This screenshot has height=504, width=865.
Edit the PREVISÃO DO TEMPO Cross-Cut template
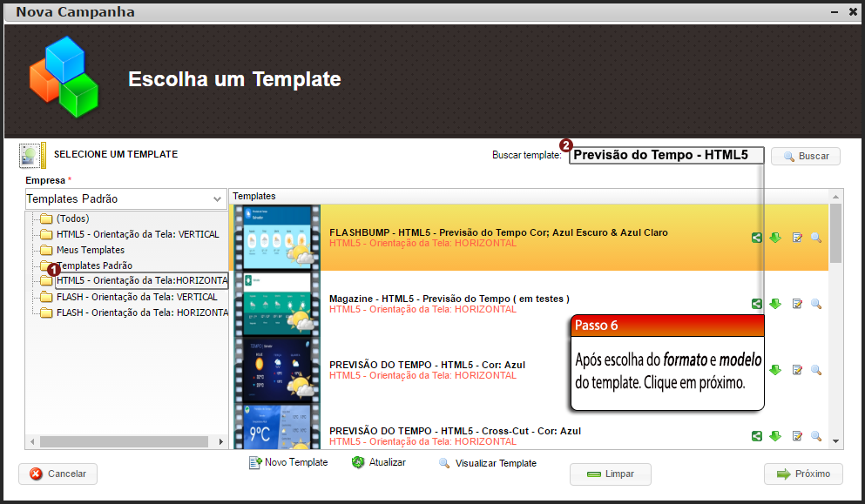(796, 435)
